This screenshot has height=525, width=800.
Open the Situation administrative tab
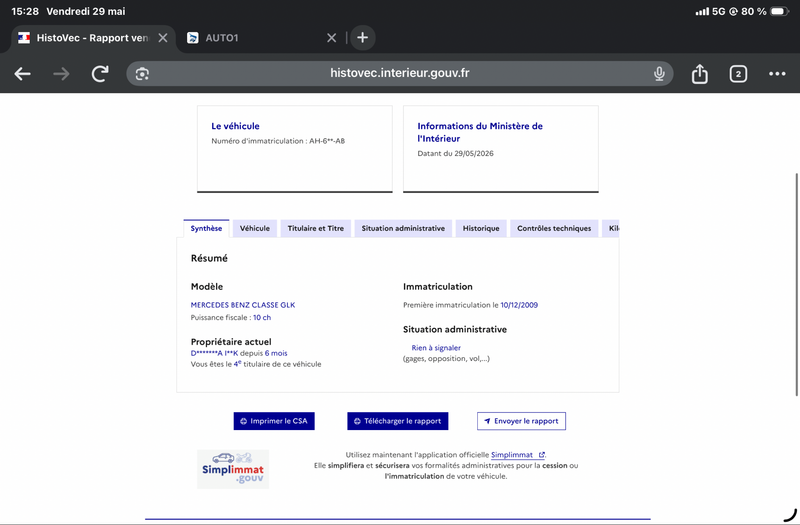pyautogui.click(x=403, y=228)
